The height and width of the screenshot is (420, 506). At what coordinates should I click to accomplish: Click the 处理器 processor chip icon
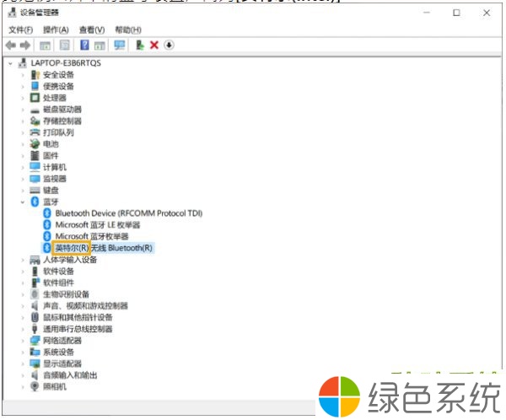[35, 98]
